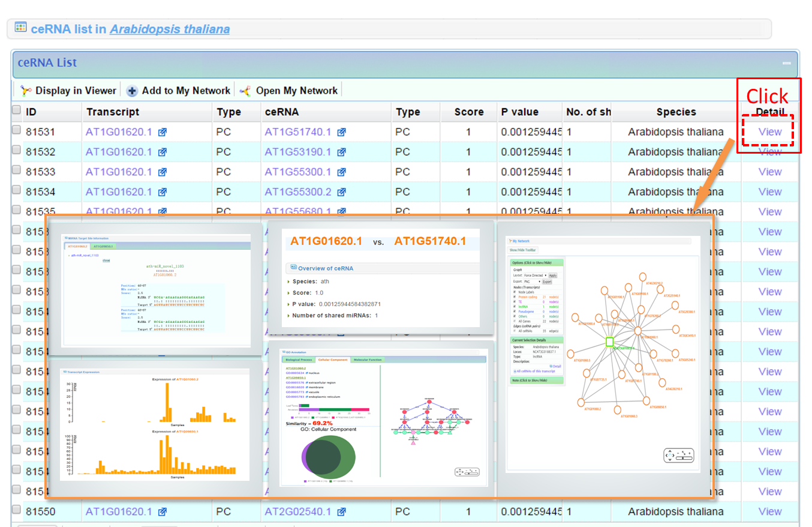Click the expression bar chart thumbnail
This screenshot has height=527, width=812.
pos(154,424)
